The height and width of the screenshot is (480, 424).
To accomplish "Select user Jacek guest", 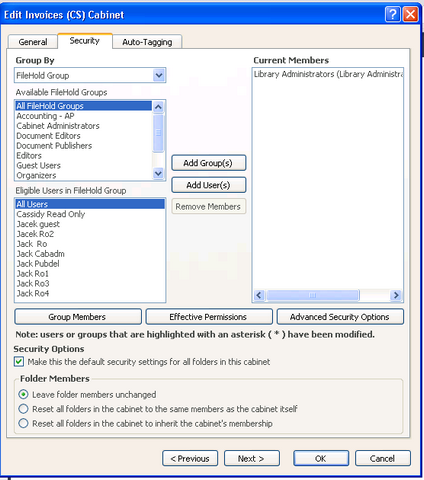I will (x=90, y=224).
